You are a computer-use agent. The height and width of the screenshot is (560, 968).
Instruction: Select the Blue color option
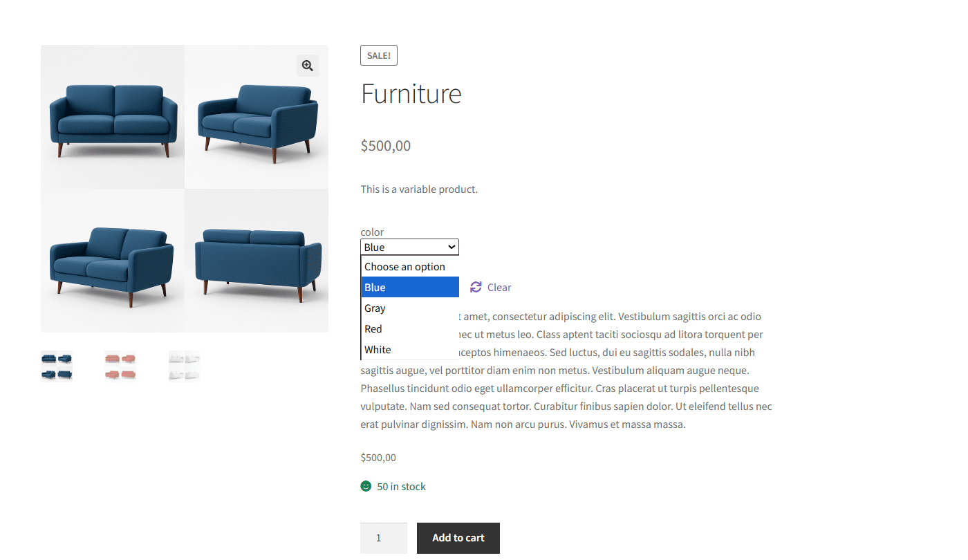point(409,287)
